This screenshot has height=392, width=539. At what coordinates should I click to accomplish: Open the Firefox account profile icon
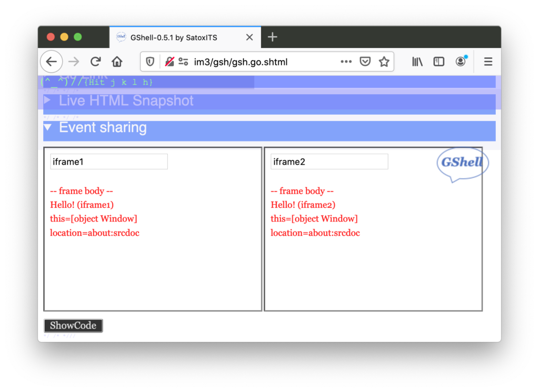pyautogui.click(x=461, y=62)
